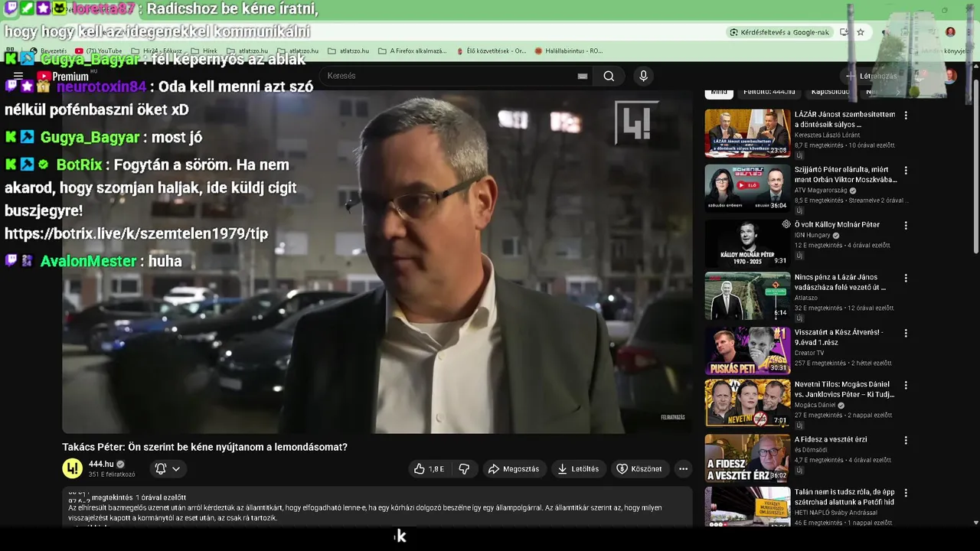
Task: Play 'PUSKÁS PETI' Kész Átverés thumbnail
Action: 747,350
